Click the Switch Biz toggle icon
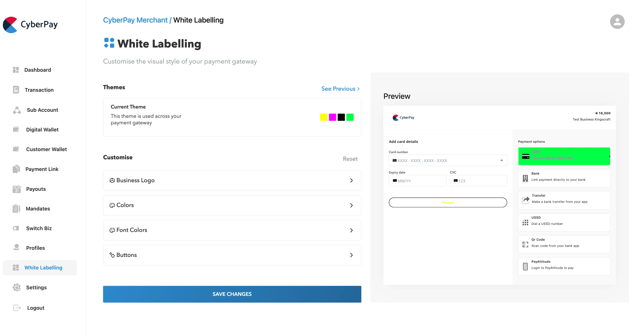The image size is (644, 336). click(16, 228)
